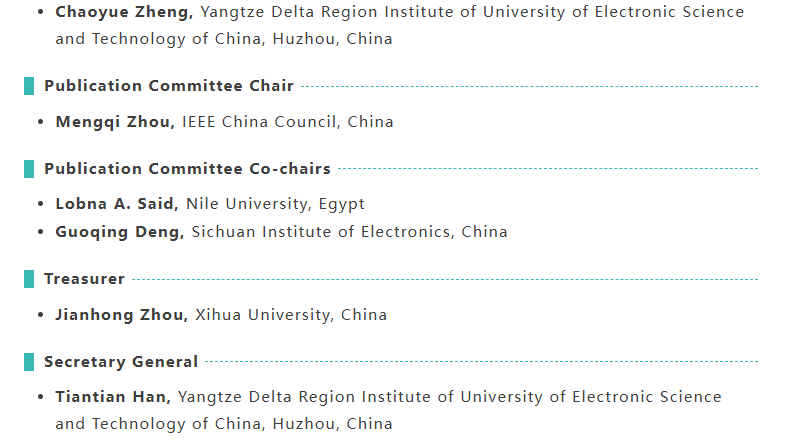Click the name Mengqi Zhou
Viewport: 790px width, 448px height.
tap(115, 122)
